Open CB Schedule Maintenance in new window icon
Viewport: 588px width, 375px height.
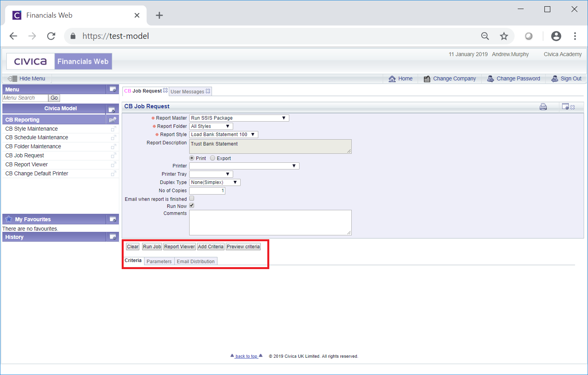(113, 137)
